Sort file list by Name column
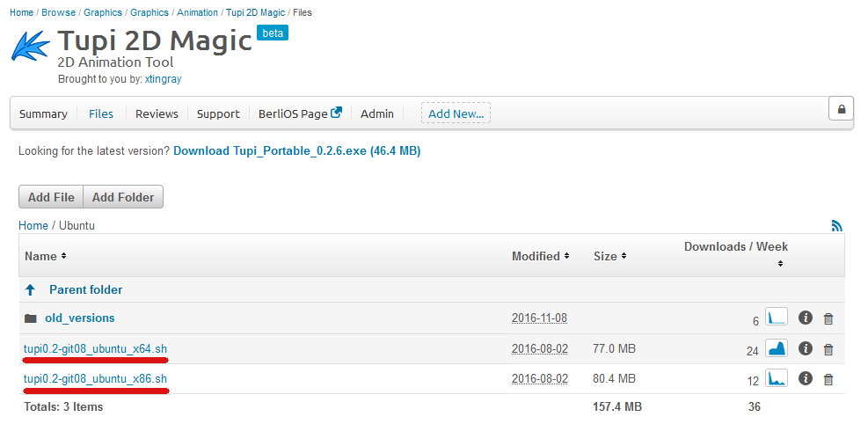Screen dimensions: 868x424 pos(45,256)
